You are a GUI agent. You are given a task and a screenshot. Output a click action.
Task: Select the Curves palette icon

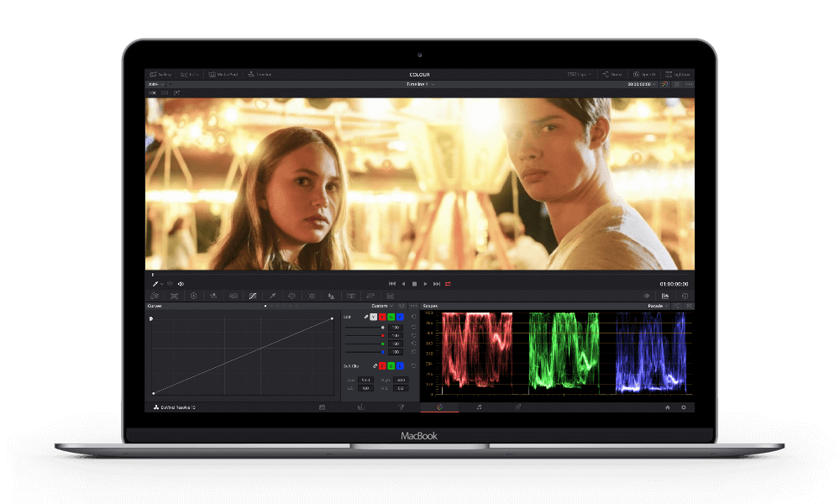coord(253,296)
